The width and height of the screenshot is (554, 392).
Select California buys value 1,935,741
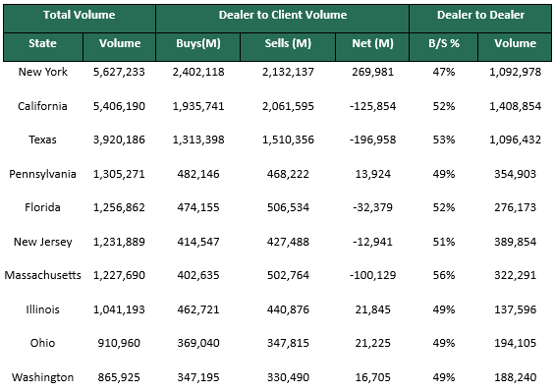tap(198, 106)
